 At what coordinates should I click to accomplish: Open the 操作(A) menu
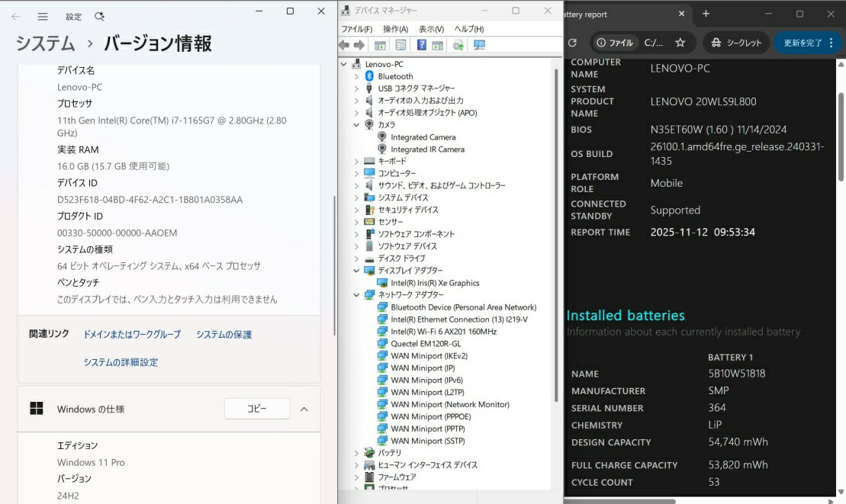click(x=395, y=29)
